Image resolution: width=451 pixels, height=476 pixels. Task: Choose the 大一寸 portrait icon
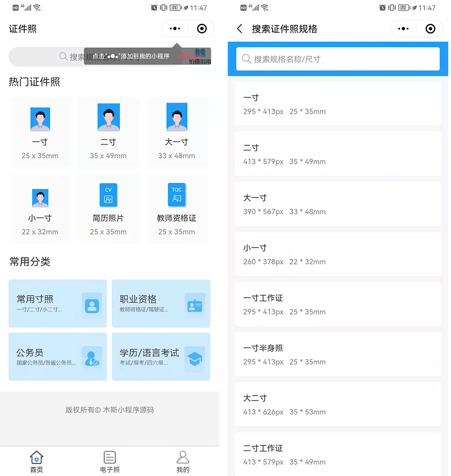(x=177, y=117)
